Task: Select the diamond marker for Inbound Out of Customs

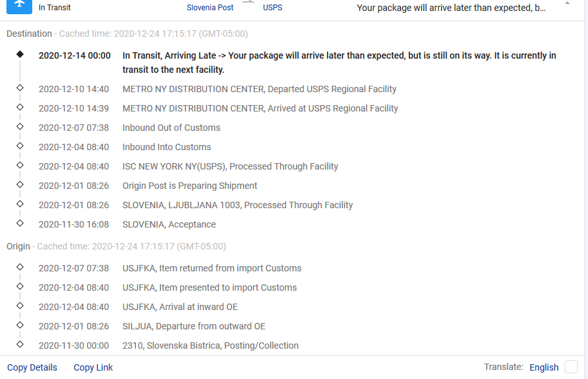Action: (20, 127)
